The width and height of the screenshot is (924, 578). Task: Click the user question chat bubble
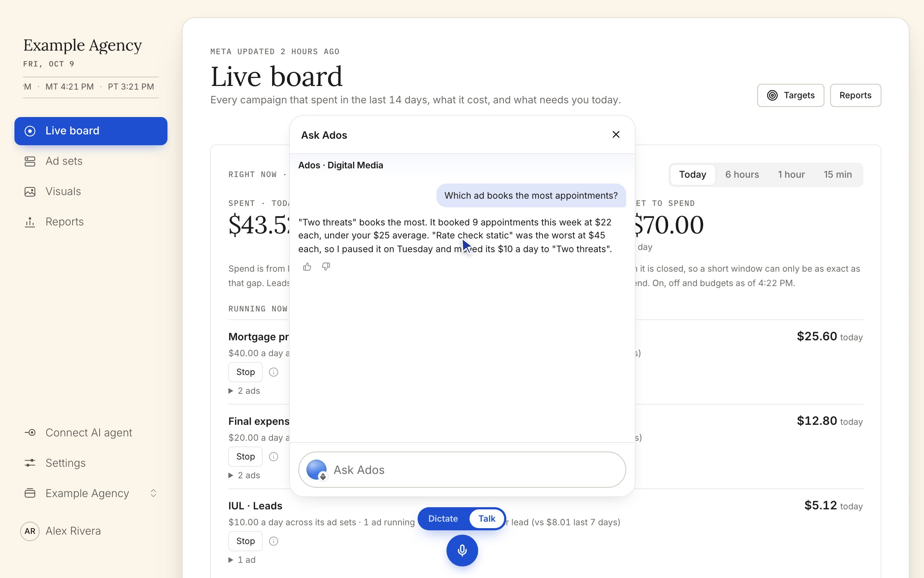pos(531,196)
